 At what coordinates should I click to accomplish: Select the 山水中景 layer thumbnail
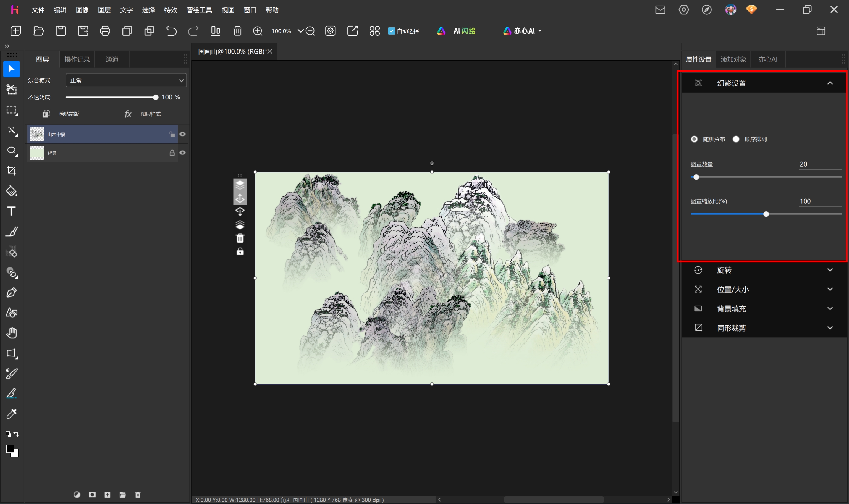point(37,134)
